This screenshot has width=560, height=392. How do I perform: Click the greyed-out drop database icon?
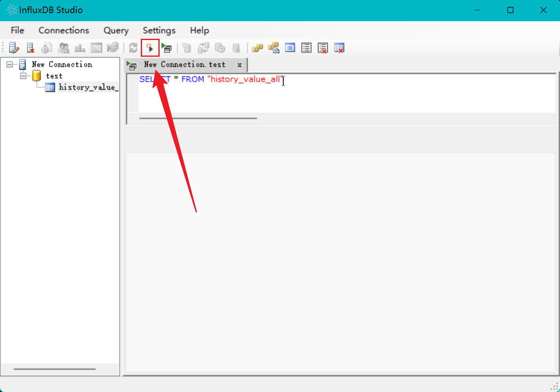[x=236, y=48]
